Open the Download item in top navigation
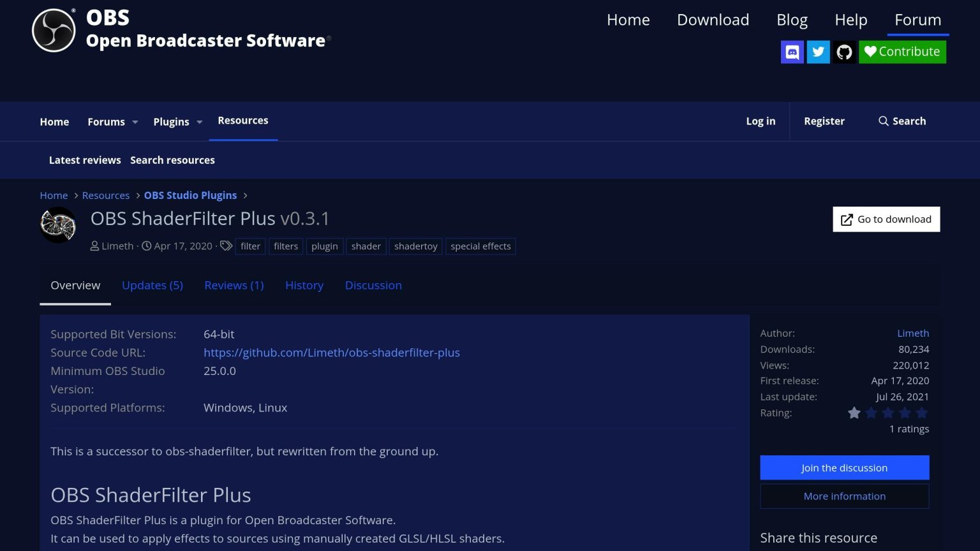The image size is (980, 551). [713, 20]
